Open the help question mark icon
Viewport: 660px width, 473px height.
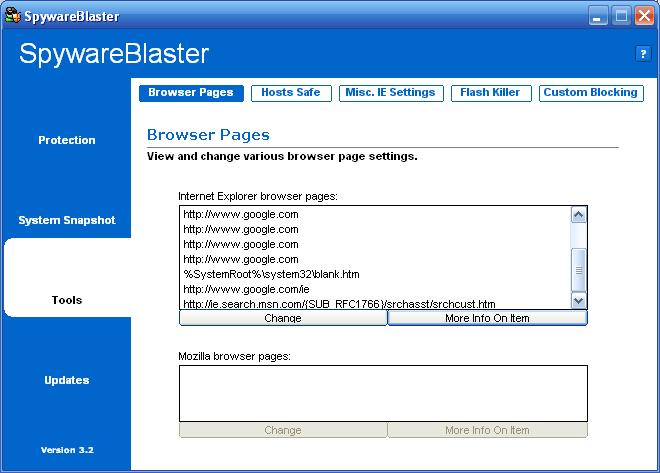(643, 54)
